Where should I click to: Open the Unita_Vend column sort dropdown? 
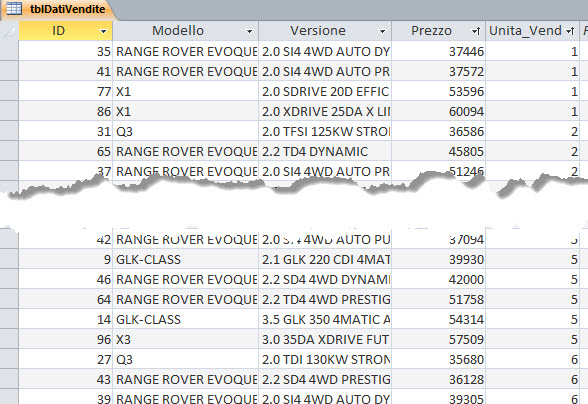click(570, 31)
